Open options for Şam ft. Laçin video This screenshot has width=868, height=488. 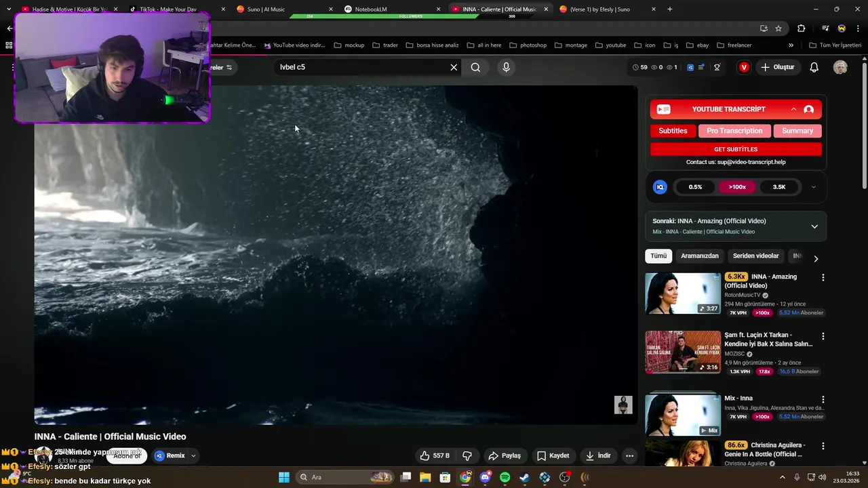823,336
